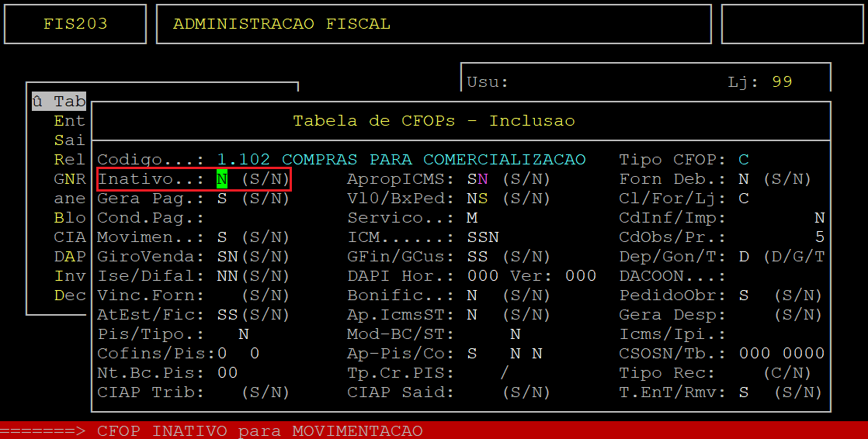The width and height of the screenshot is (868, 439).
Task: Click the CSOSN/Tb. field value
Action: 781,354
